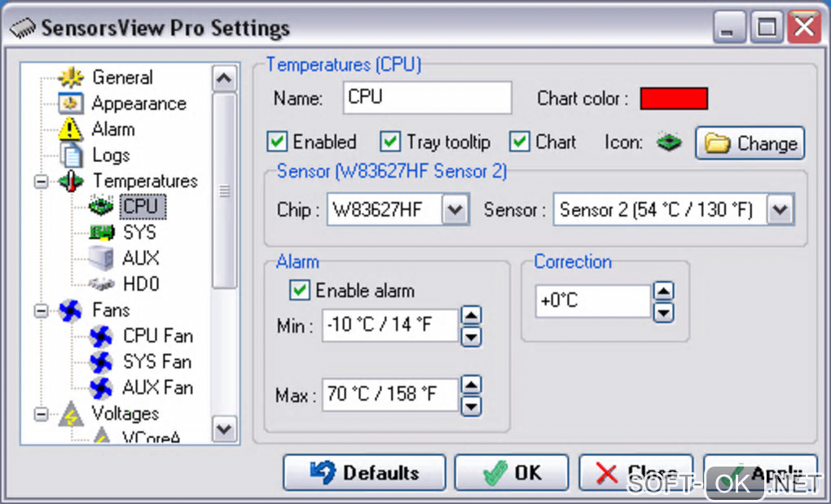
Task: Select the SYS temperature item
Action: pos(139,232)
